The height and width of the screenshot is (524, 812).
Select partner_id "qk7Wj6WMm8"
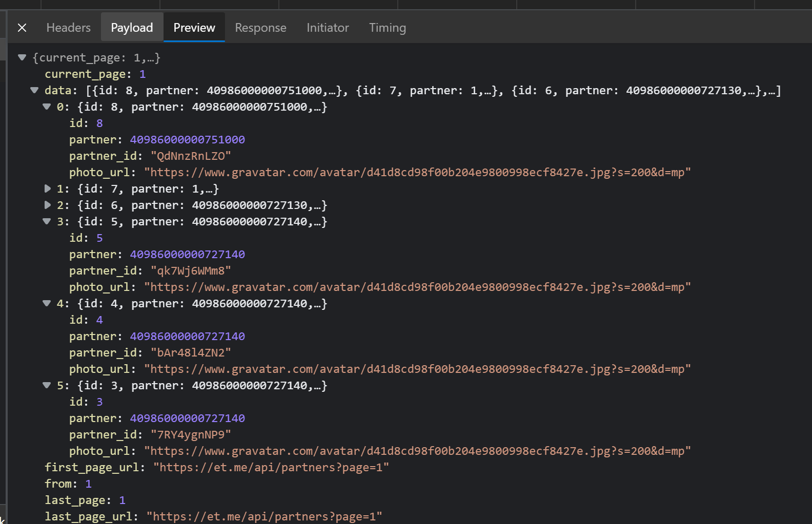(191, 270)
